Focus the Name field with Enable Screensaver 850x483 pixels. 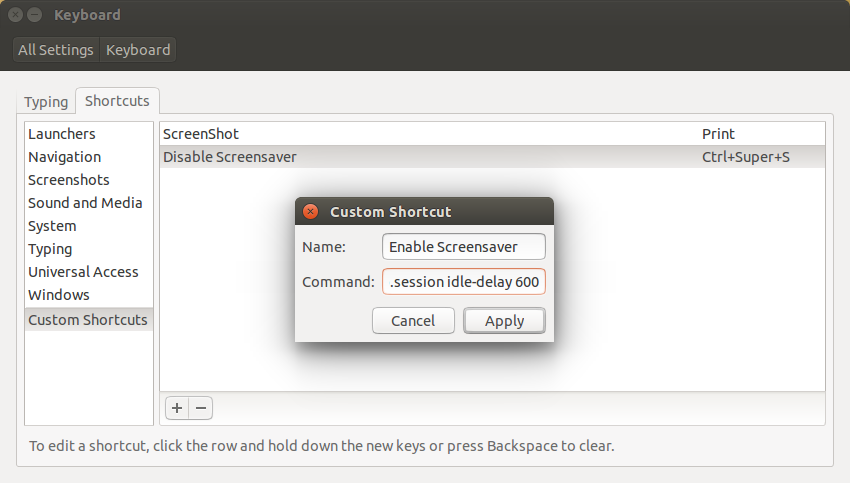tap(463, 247)
